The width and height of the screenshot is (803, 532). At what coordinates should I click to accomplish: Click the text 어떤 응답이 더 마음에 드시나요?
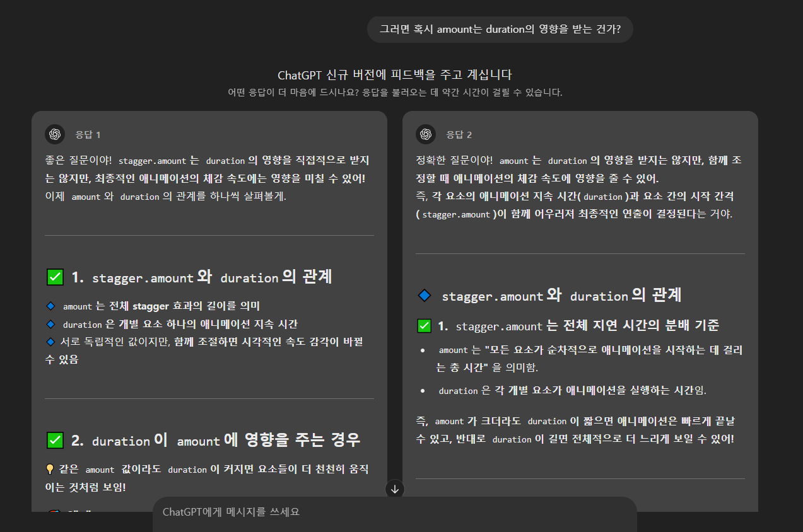(x=293, y=92)
